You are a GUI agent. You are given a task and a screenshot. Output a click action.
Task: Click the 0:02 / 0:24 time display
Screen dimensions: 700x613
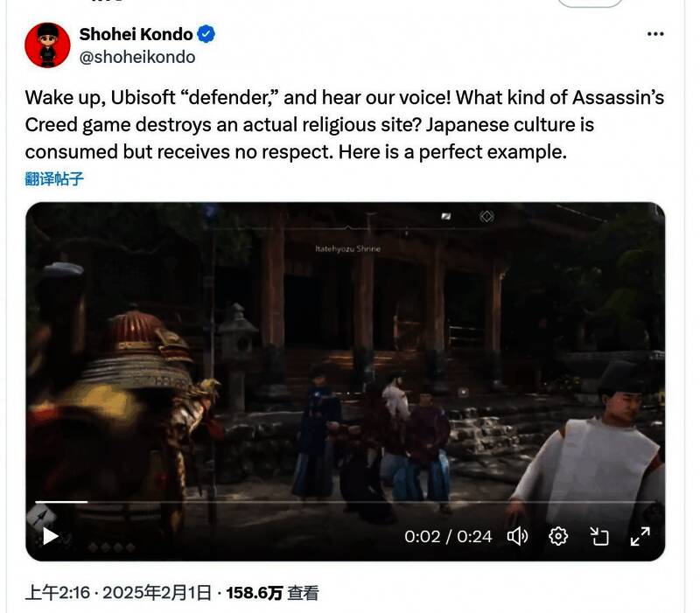pos(448,536)
